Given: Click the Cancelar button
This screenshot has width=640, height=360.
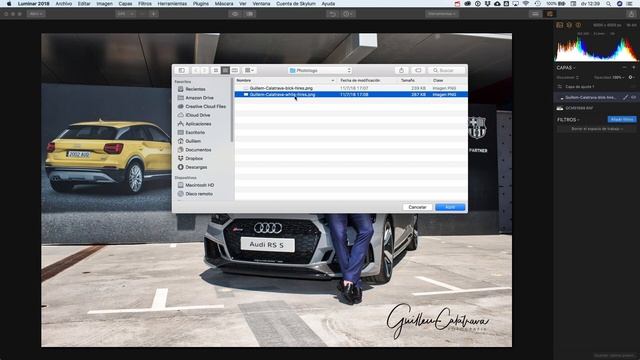Looking at the screenshot, I should tap(417, 207).
